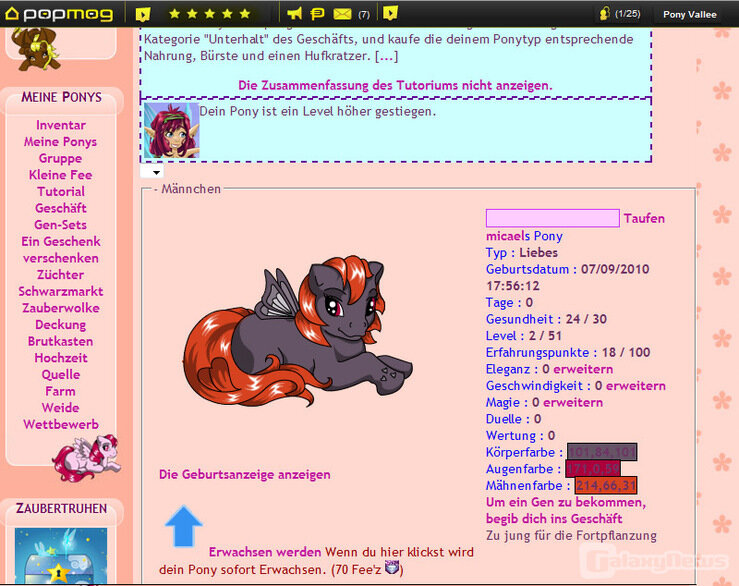The height and width of the screenshot is (586, 739).
Task: Click the Erwachsen werden link
Action: (264, 552)
